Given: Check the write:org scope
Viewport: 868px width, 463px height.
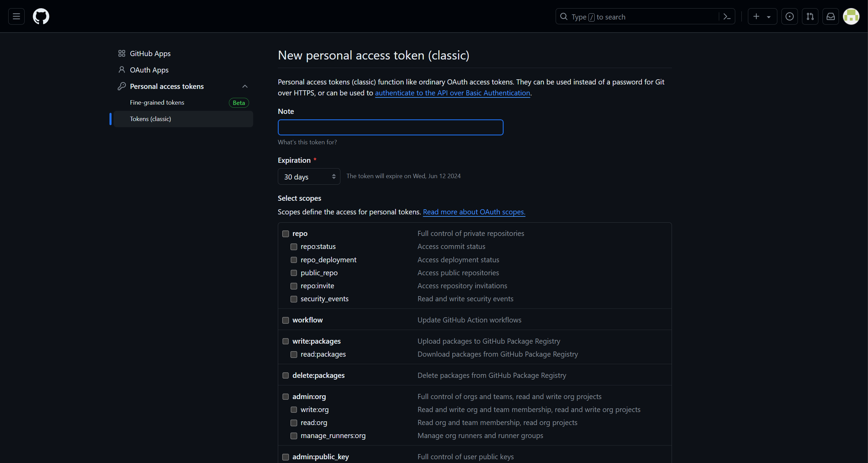Looking at the screenshot, I should tap(294, 410).
